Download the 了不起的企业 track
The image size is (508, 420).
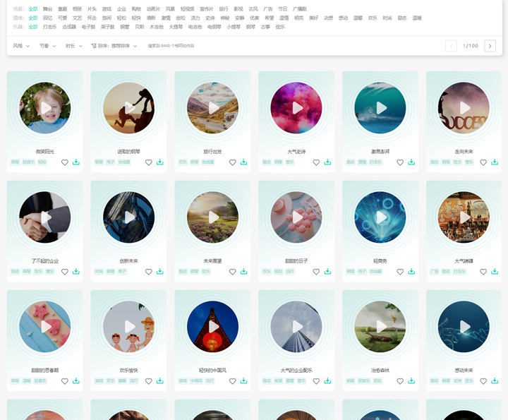(x=76, y=272)
